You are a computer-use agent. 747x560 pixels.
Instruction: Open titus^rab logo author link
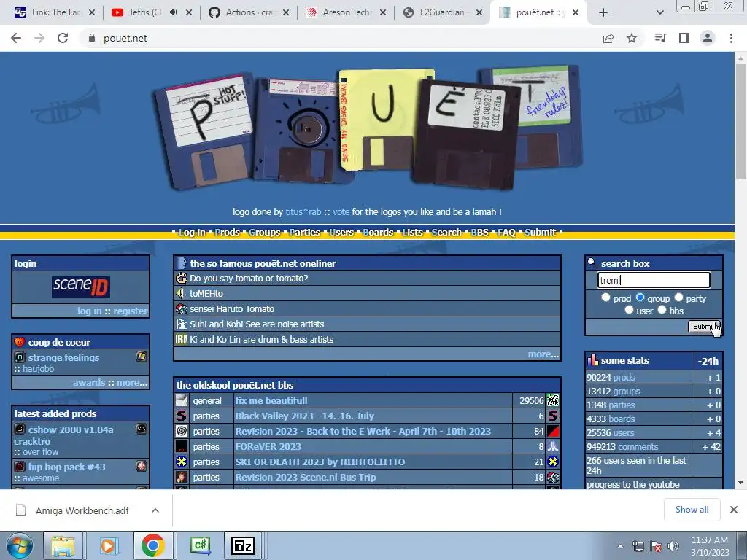point(303,212)
